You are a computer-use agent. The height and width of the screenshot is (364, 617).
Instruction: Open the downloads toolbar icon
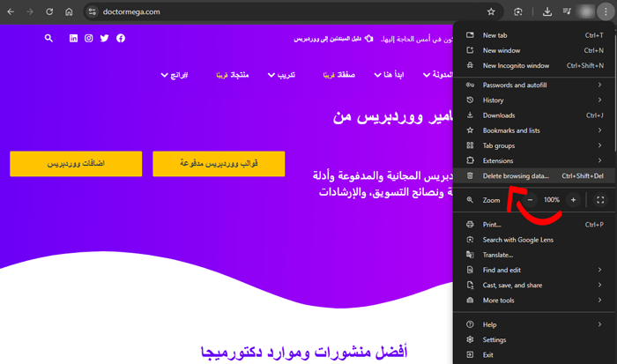coord(547,11)
